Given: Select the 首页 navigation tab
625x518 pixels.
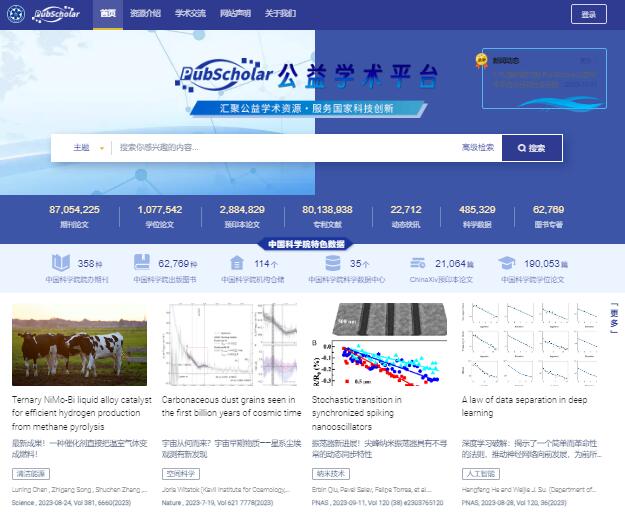Looking at the screenshot, I should click(108, 14).
